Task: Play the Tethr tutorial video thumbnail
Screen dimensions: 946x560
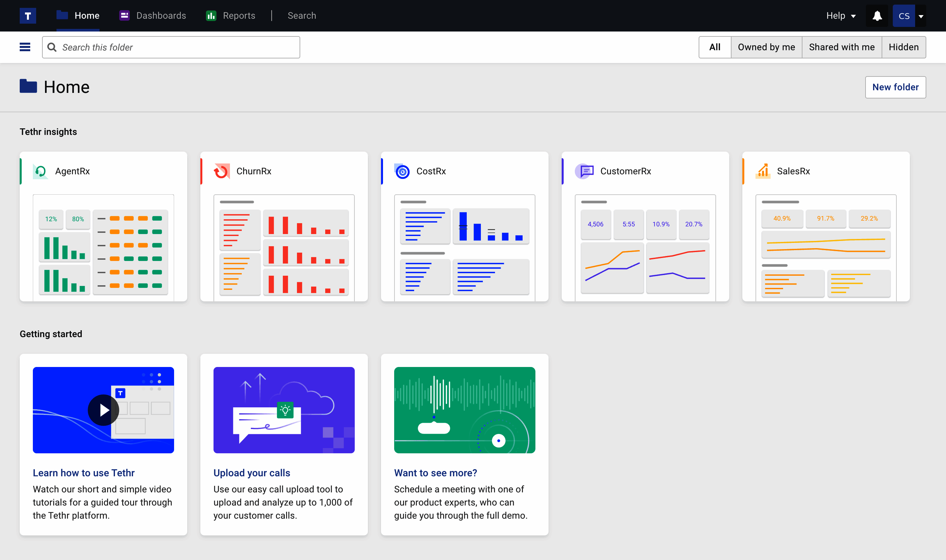Action: pyautogui.click(x=103, y=410)
